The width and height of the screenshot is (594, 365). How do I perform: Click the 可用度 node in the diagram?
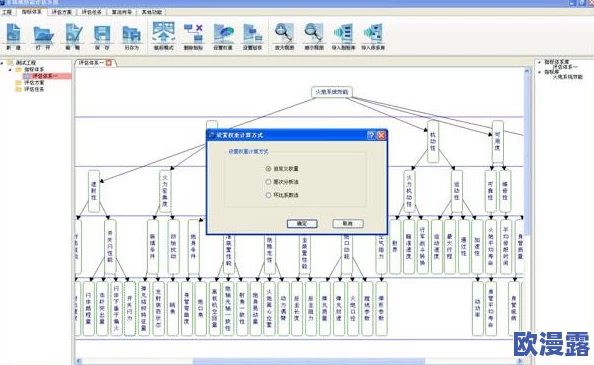pyautogui.click(x=497, y=141)
